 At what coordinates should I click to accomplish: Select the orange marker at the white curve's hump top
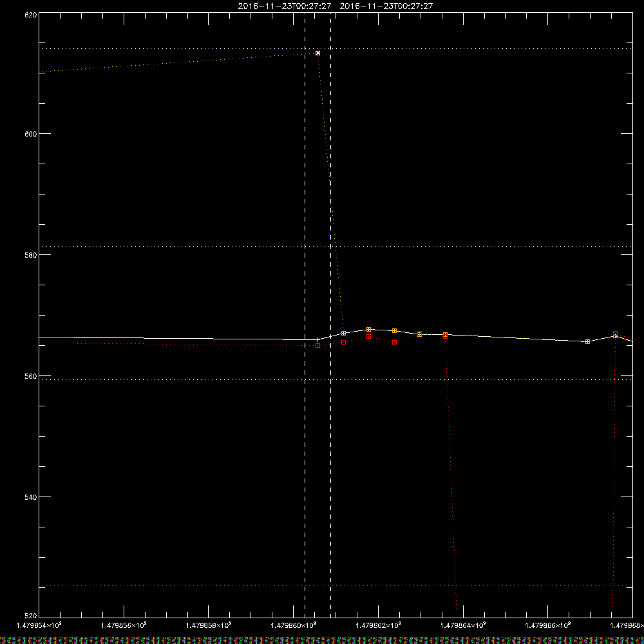[369, 329]
